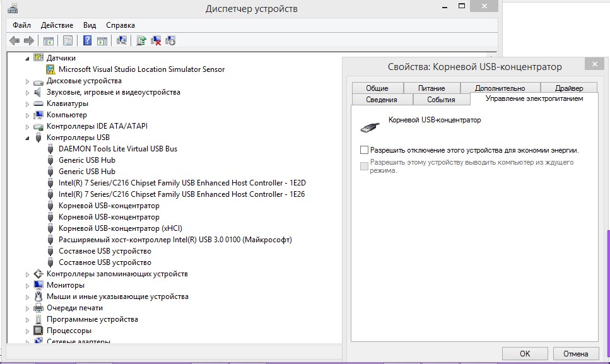The image size is (610, 364).
Task: Click the Программные устройства icon
Action: (x=38, y=319)
